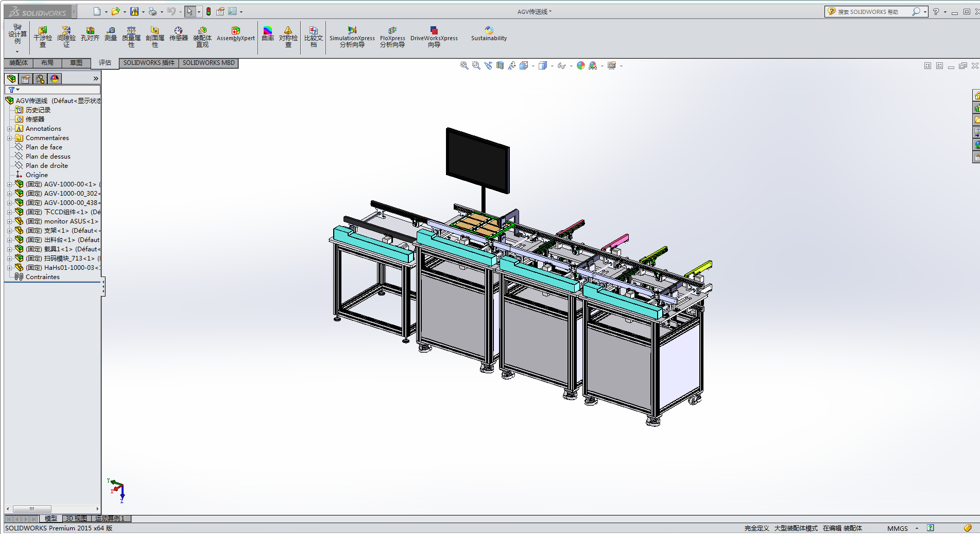Expand the Annotations tree node
This screenshot has height=534, width=980.
pyautogui.click(x=9, y=129)
